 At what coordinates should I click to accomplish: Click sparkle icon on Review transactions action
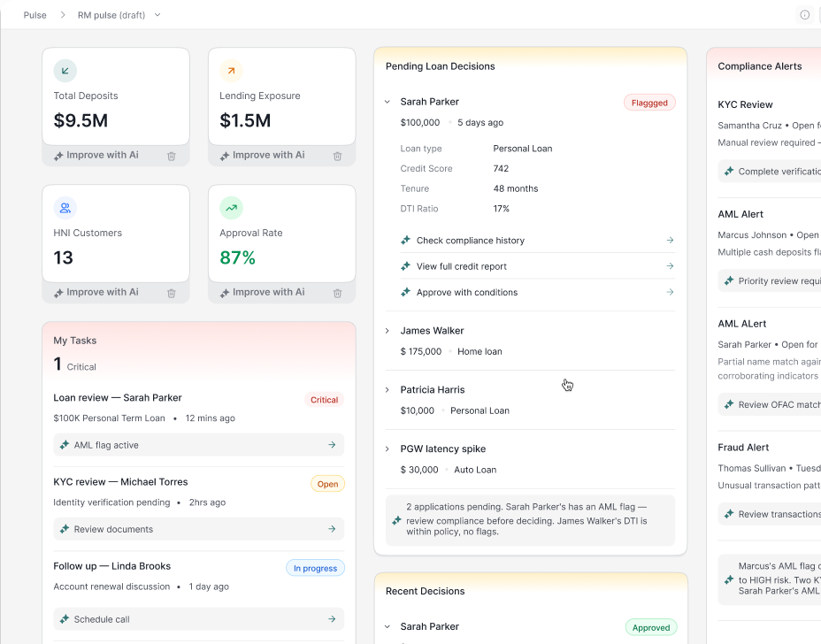[x=729, y=514]
